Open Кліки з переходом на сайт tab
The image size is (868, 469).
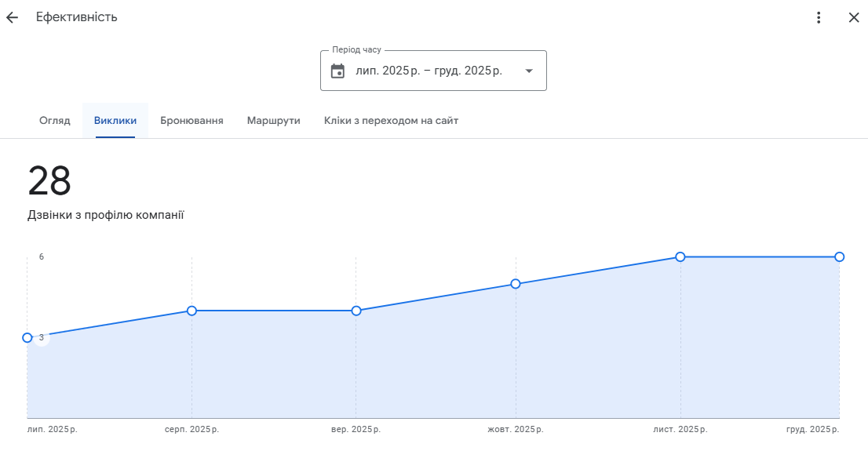(391, 121)
